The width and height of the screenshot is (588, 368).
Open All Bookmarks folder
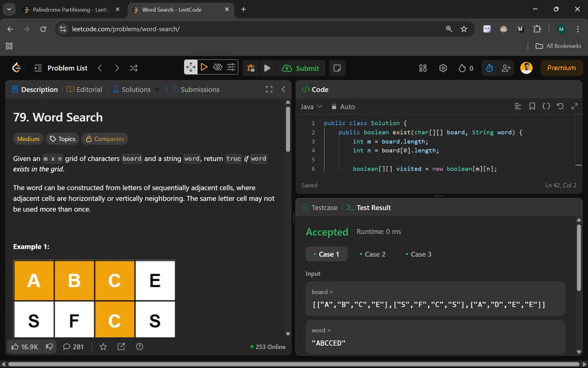558,46
